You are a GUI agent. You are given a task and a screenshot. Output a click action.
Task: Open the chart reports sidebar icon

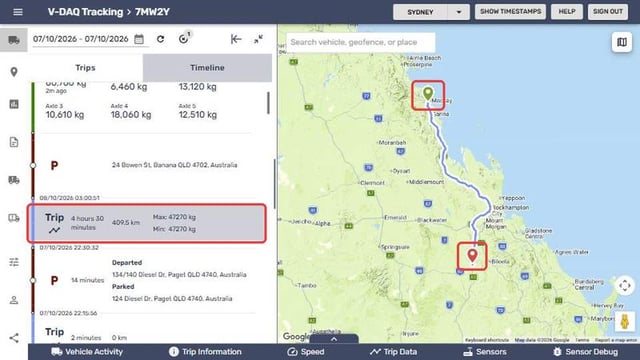(x=14, y=104)
